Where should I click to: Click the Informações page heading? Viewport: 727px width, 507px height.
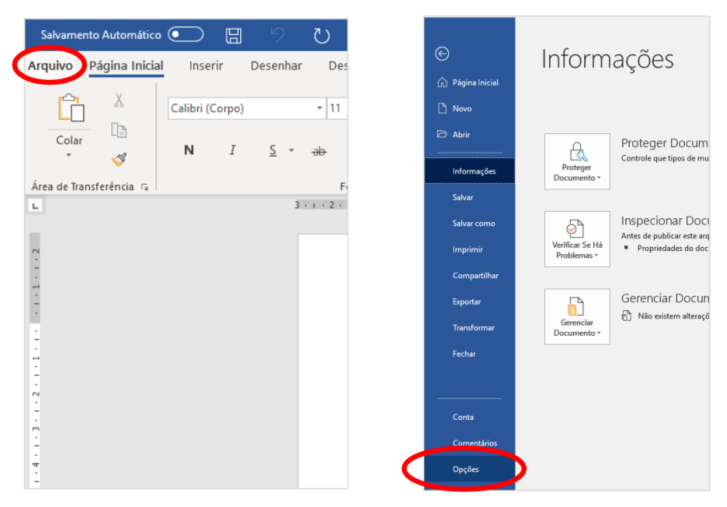pos(607,59)
